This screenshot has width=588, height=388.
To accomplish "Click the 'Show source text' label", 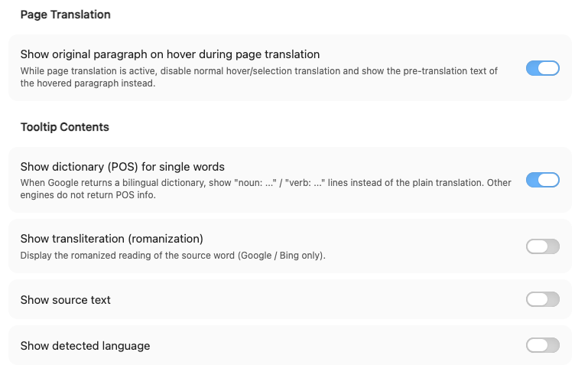I will [x=65, y=300].
